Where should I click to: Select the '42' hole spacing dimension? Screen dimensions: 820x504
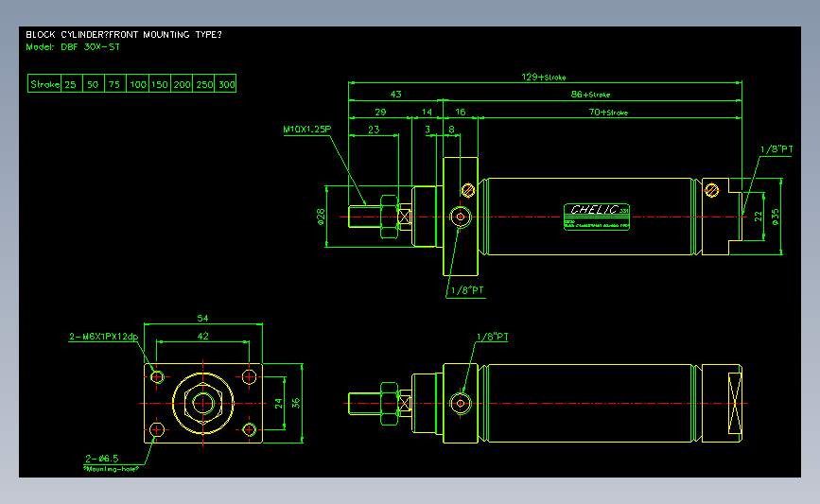click(x=202, y=337)
